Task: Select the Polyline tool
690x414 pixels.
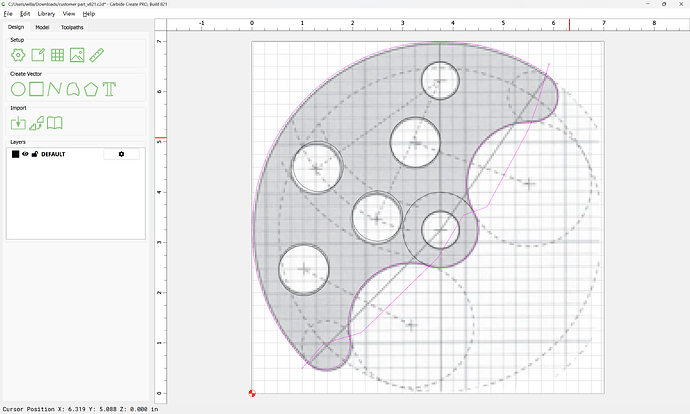Action: pos(54,89)
